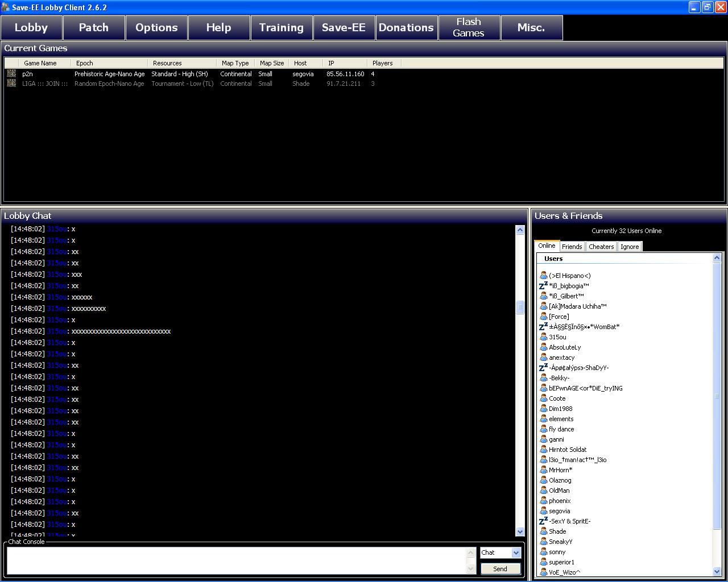This screenshot has height=582, width=728.
Task: Click user icon beside segovia in list
Action: (543, 511)
